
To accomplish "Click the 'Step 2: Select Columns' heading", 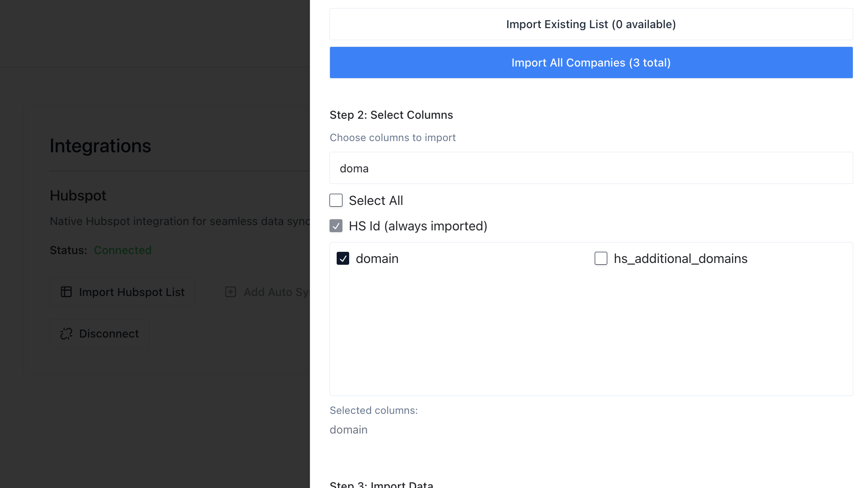I will (391, 115).
